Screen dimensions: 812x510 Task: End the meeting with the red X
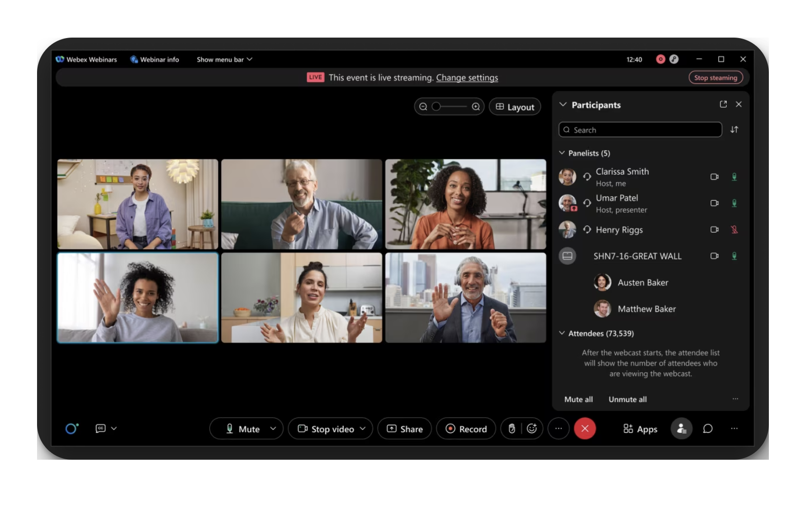coord(585,429)
